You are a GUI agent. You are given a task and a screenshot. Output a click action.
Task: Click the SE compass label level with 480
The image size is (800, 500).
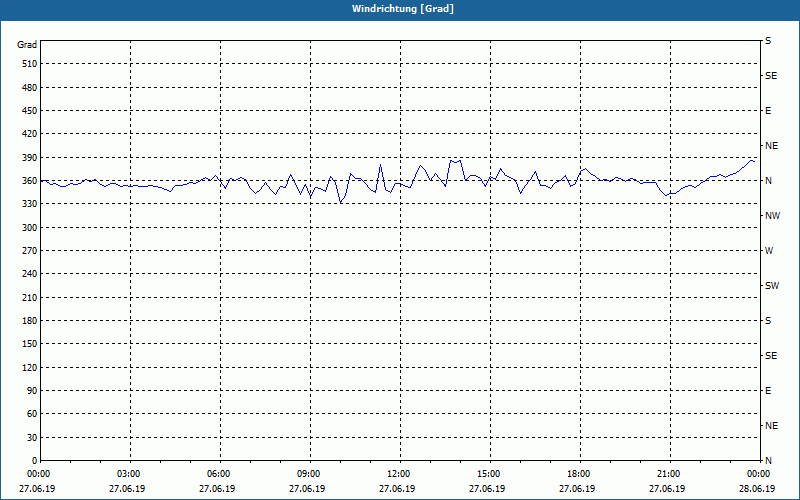coord(771,76)
